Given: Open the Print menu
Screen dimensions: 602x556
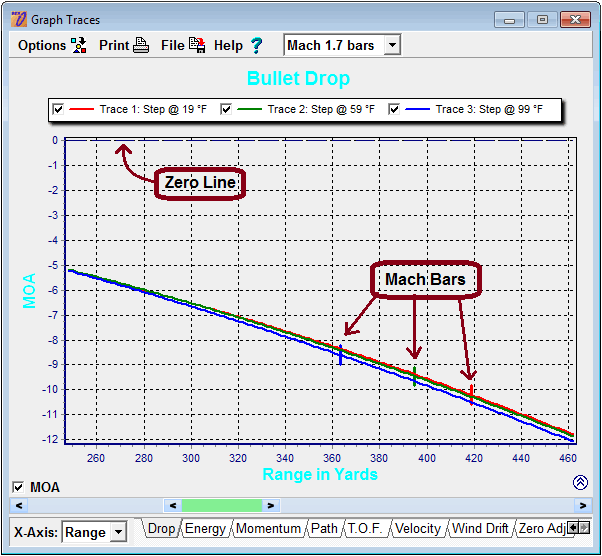Looking at the screenshot, I should click(x=114, y=45).
